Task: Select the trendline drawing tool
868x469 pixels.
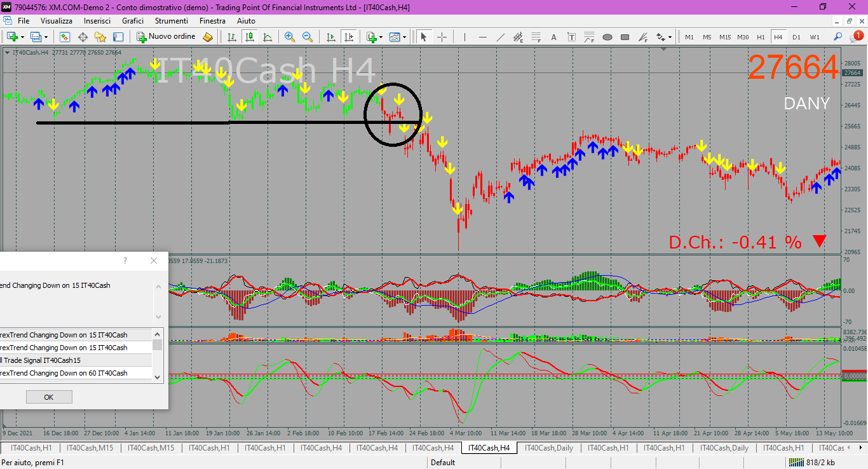Action: (x=501, y=37)
